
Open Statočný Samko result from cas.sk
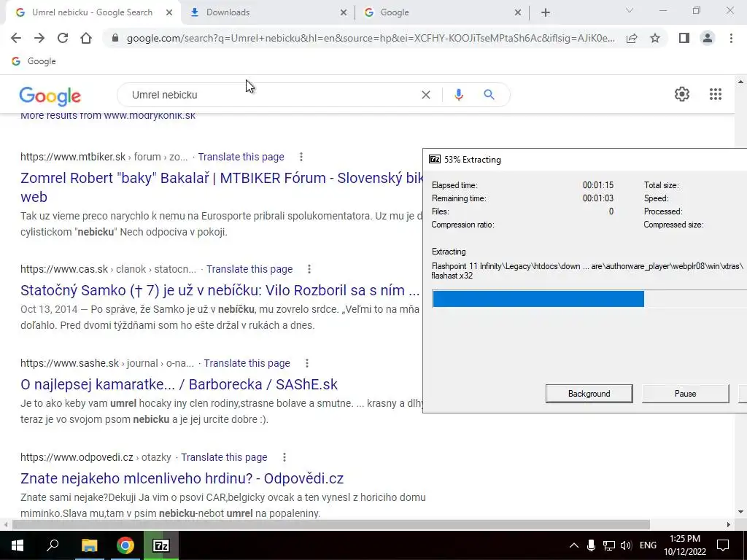point(220,290)
